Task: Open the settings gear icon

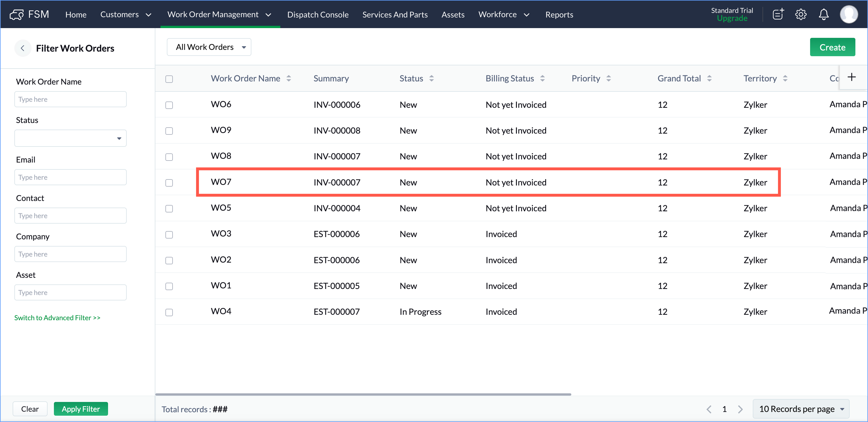Action: 801,15
